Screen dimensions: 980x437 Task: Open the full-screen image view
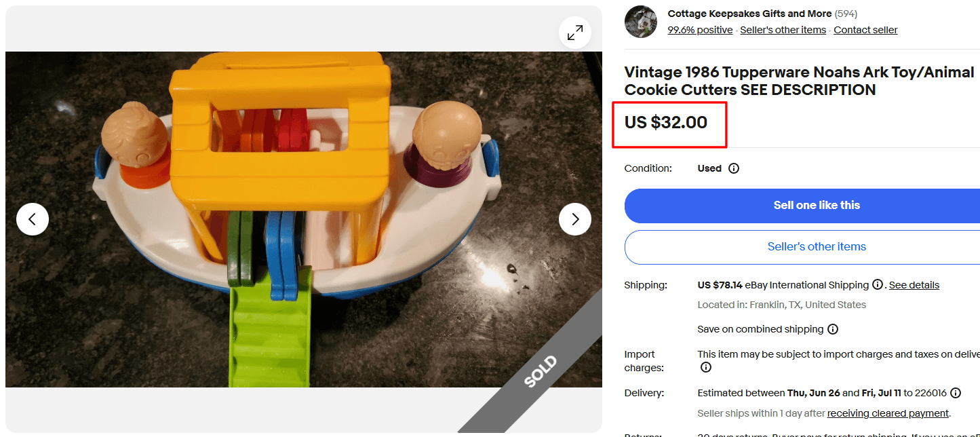[x=574, y=32]
